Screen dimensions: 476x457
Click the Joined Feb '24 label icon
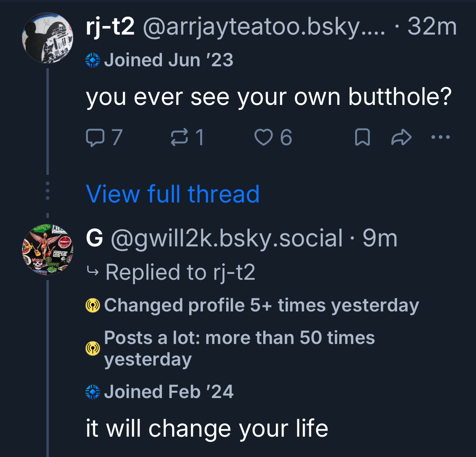pos(93,392)
